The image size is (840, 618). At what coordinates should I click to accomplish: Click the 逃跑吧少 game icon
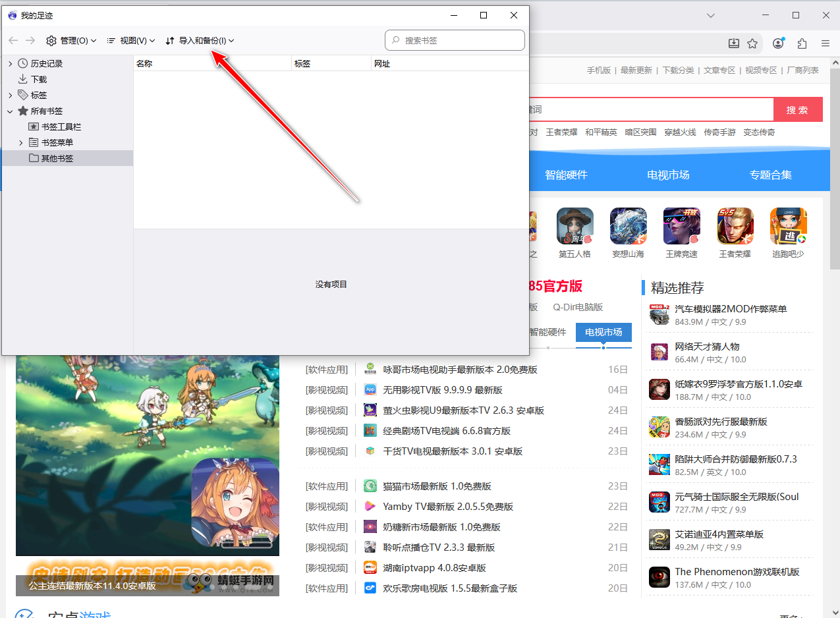(x=789, y=227)
